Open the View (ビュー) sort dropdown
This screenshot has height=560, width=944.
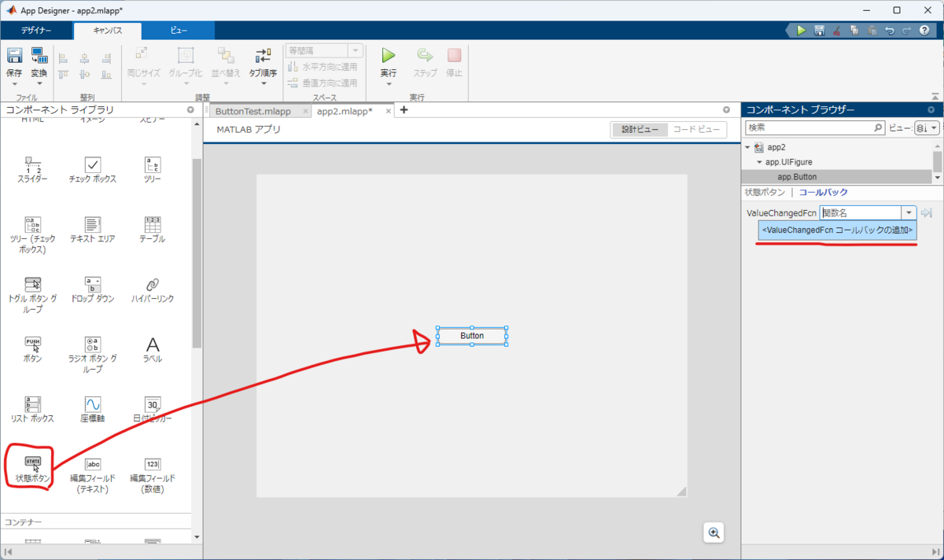click(927, 127)
